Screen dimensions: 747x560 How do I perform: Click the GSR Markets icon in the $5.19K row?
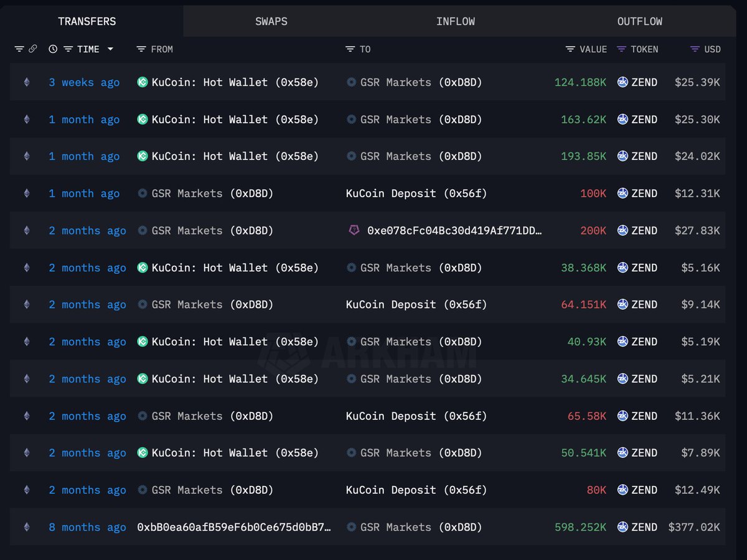352,342
